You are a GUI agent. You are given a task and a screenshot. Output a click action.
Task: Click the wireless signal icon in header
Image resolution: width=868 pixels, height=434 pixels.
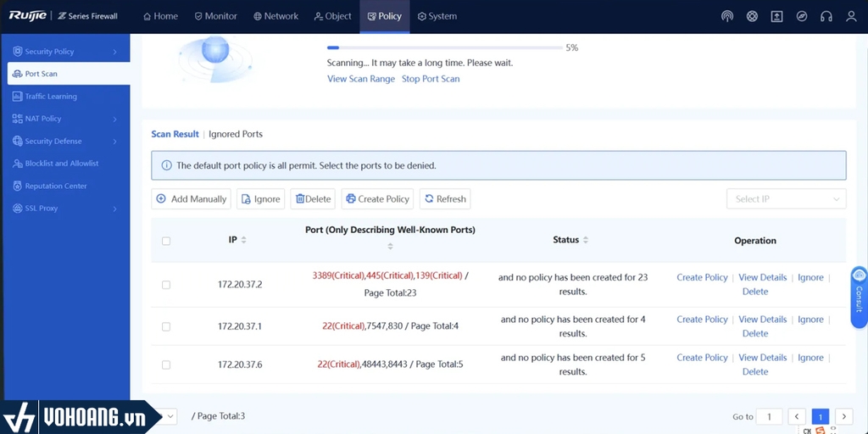coord(726,16)
